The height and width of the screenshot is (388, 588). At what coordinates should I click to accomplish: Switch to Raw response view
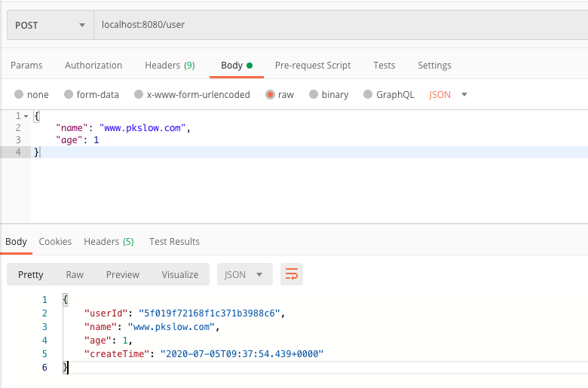pyautogui.click(x=75, y=274)
